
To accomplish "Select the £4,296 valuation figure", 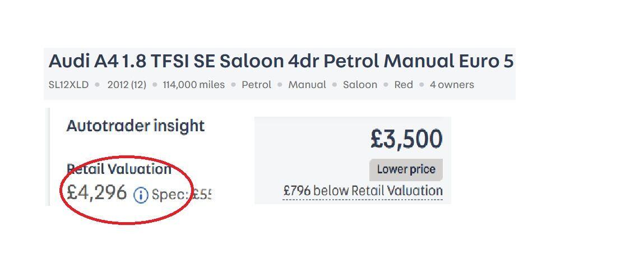I will click(97, 193).
